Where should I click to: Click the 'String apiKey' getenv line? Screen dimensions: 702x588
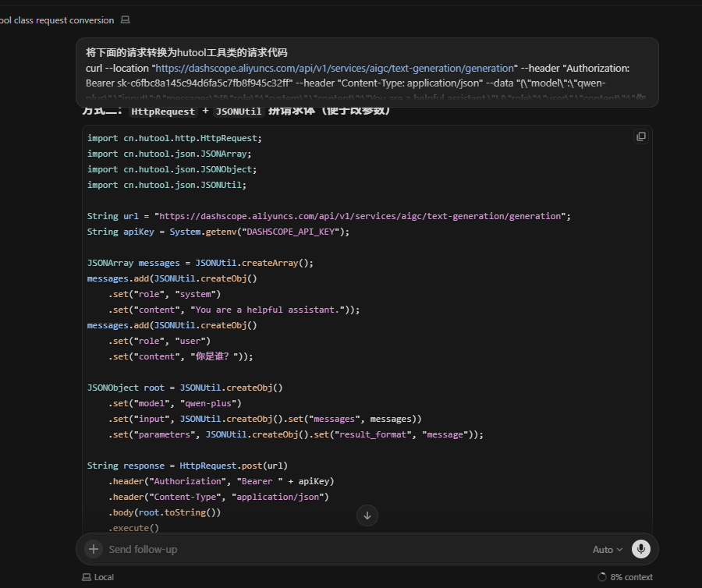tap(218, 232)
